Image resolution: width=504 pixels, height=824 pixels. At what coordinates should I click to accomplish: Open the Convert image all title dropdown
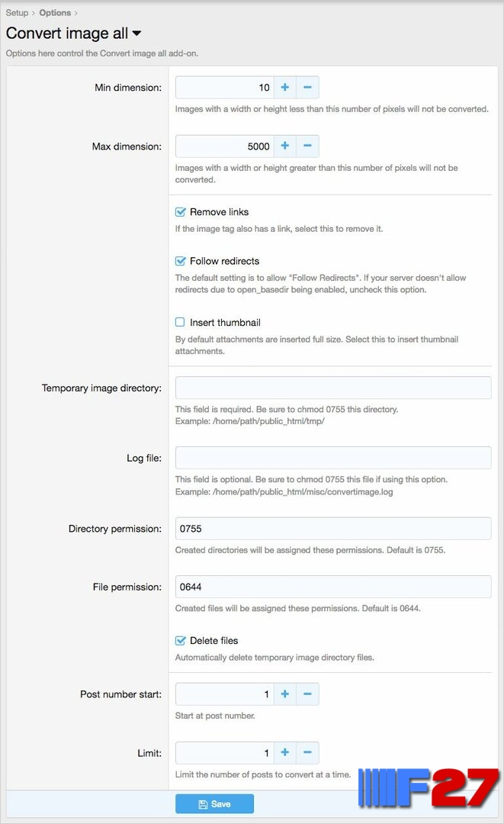(x=136, y=33)
